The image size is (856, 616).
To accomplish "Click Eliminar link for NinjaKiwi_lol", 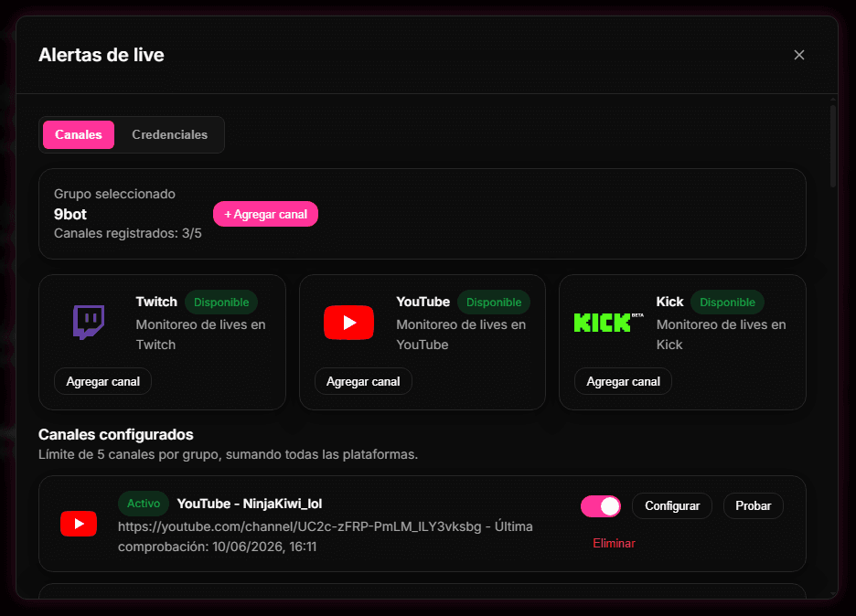I will [615, 544].
